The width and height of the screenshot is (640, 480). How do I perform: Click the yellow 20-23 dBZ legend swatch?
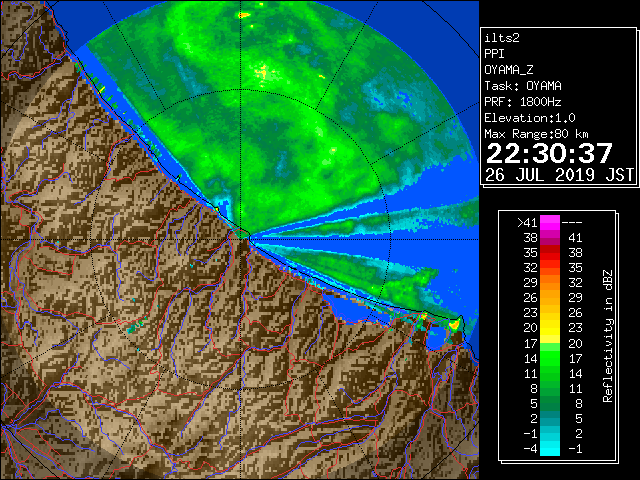tap(550, 328)
